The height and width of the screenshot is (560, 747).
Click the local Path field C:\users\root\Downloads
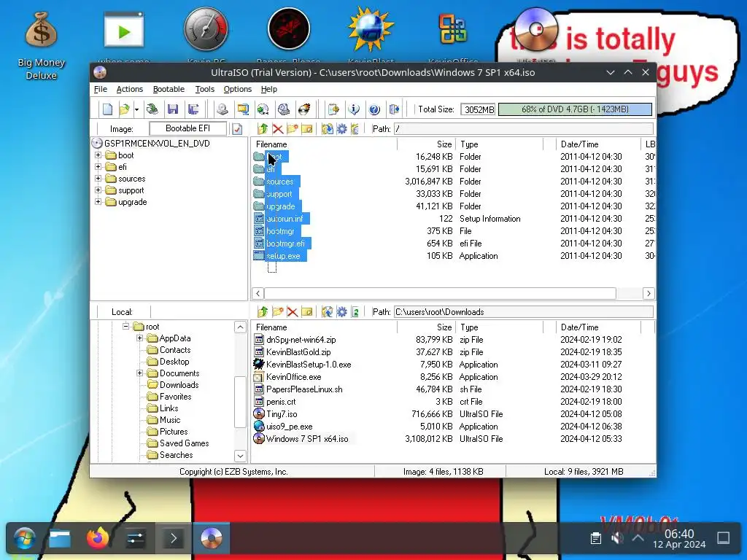click(524, 312)
